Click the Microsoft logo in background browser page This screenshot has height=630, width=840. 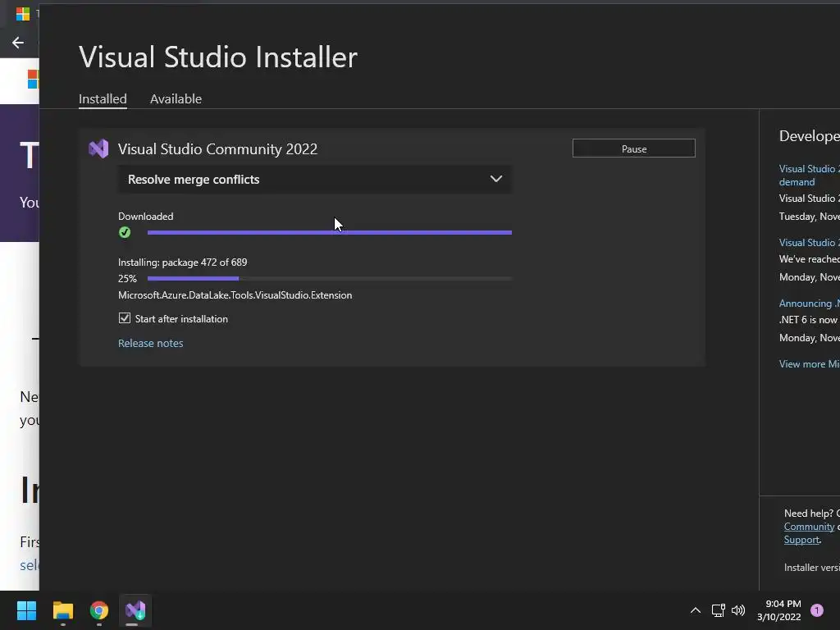pyautogui.click(x=33, y=80)
